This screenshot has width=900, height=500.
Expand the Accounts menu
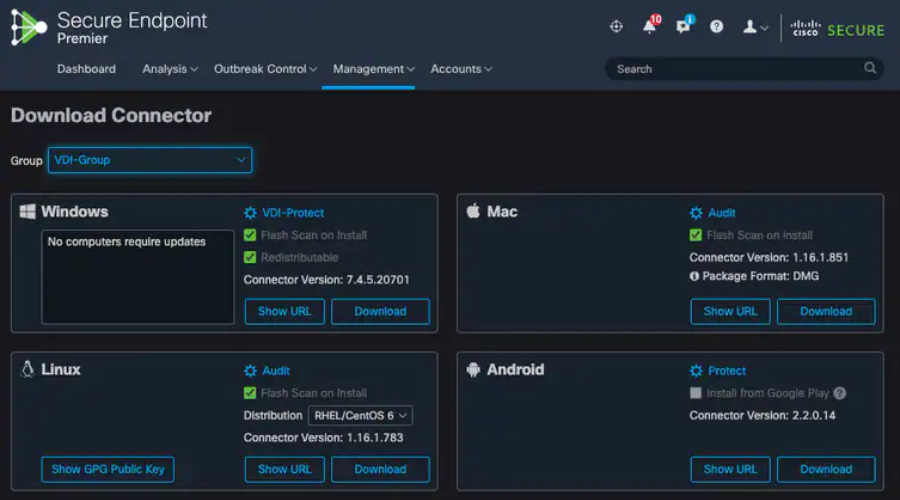[x=461, y=69]
